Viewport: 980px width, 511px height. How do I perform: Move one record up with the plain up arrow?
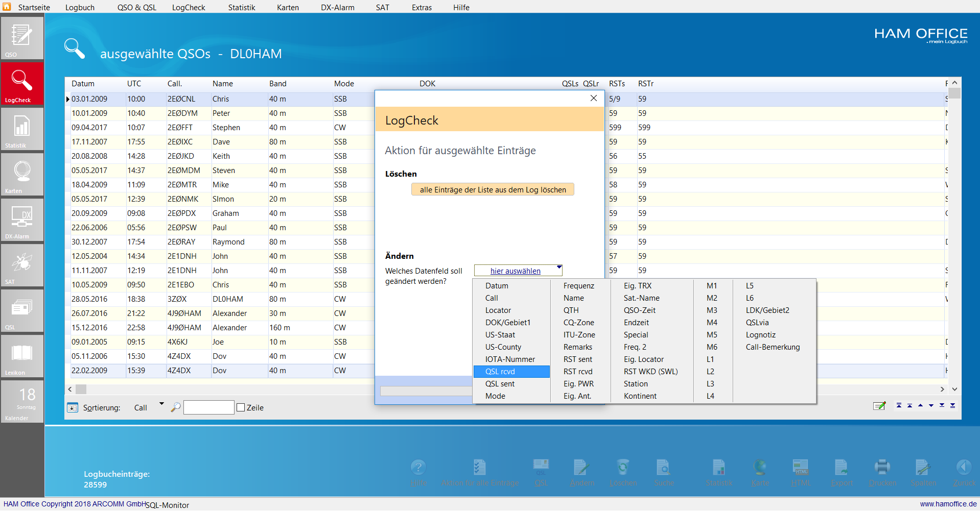920,405
